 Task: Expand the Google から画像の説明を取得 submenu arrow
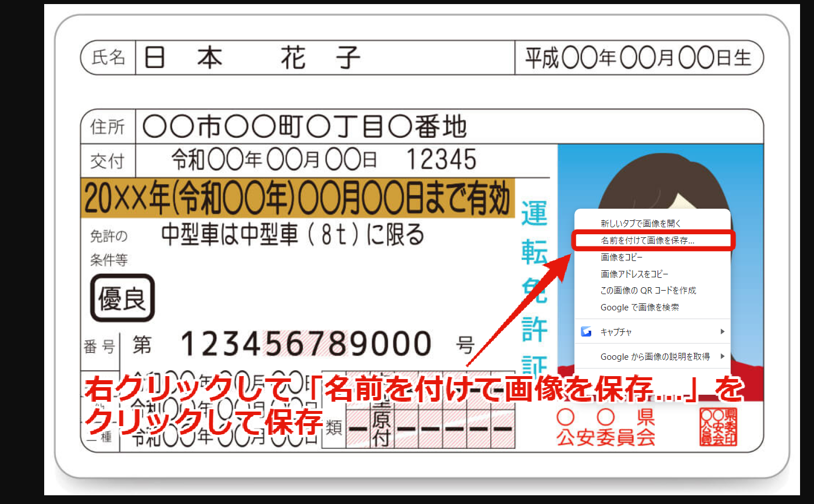[723, 356]
